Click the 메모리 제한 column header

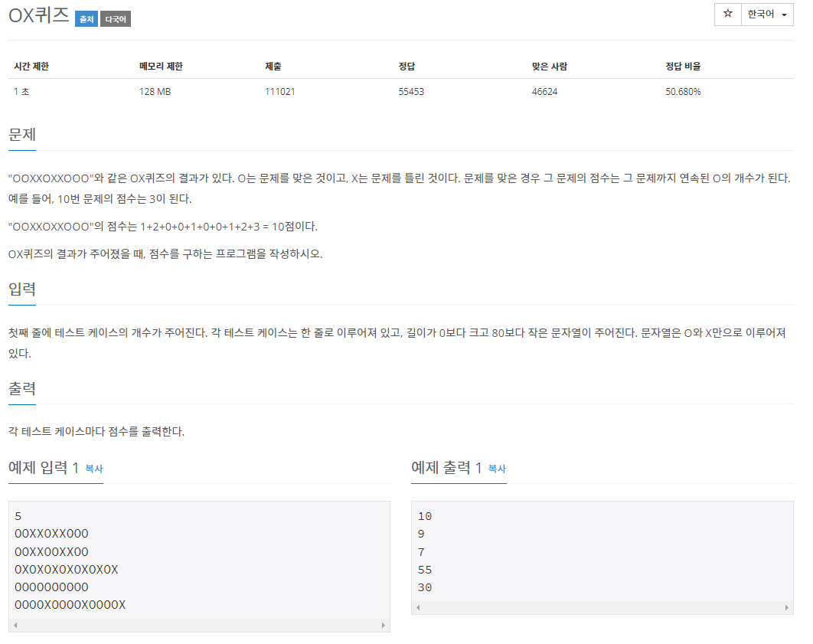[x=161, y=67]
